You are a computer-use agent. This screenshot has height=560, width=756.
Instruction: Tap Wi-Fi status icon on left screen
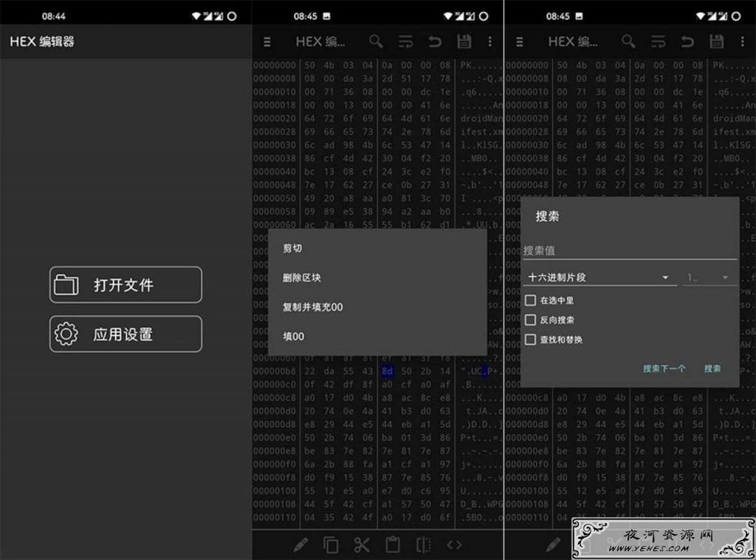pyautogui.click(x=196, y=16)
